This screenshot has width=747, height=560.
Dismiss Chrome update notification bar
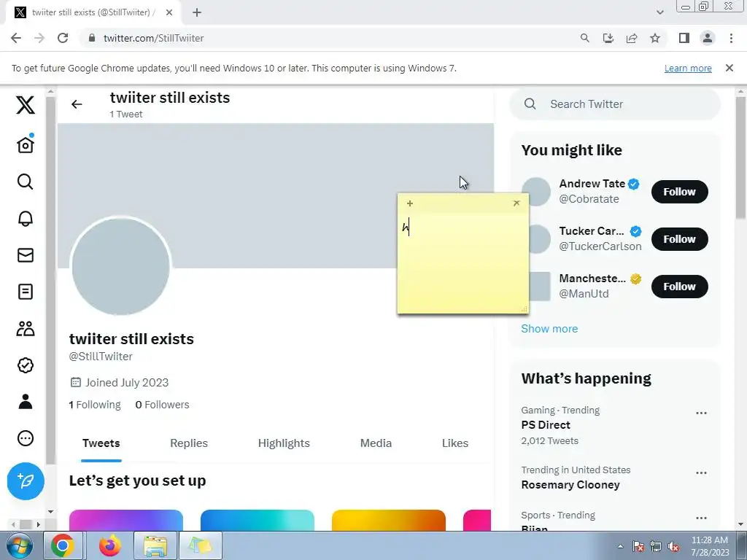pyautogui.click(x=729, y=68)
